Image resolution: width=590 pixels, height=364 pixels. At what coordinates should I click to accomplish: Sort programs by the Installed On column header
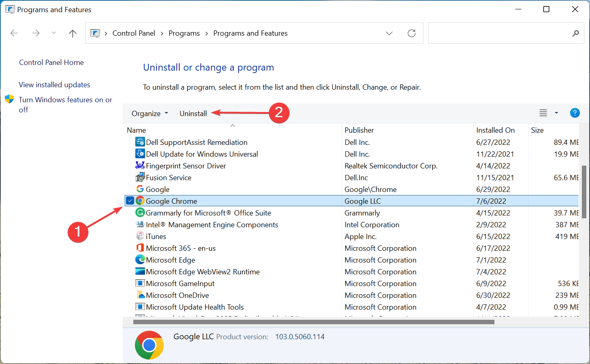click(495, 130)
